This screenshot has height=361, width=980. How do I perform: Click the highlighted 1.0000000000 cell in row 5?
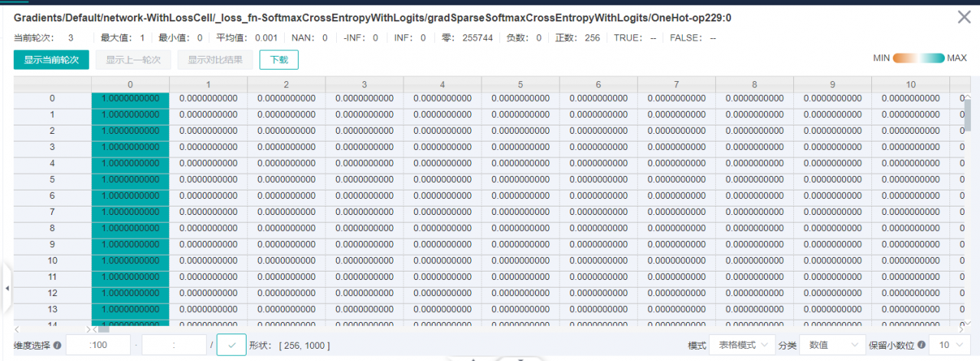point(130,180)
